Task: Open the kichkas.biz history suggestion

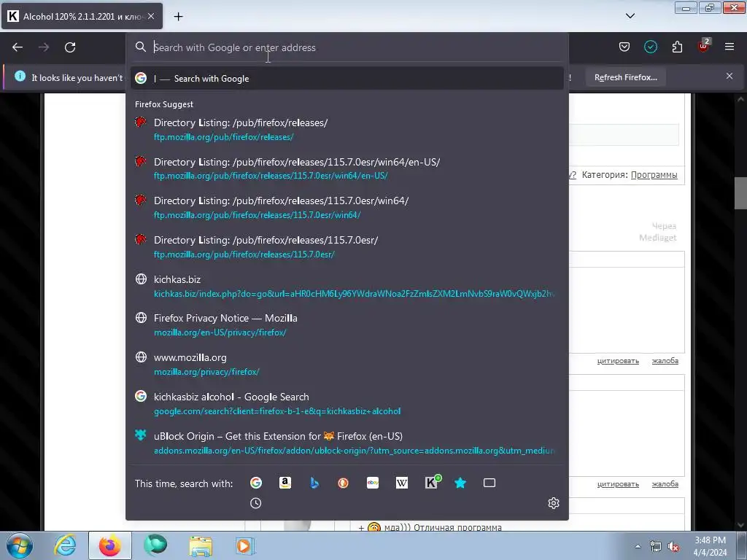Action: (x=347, y=286)
